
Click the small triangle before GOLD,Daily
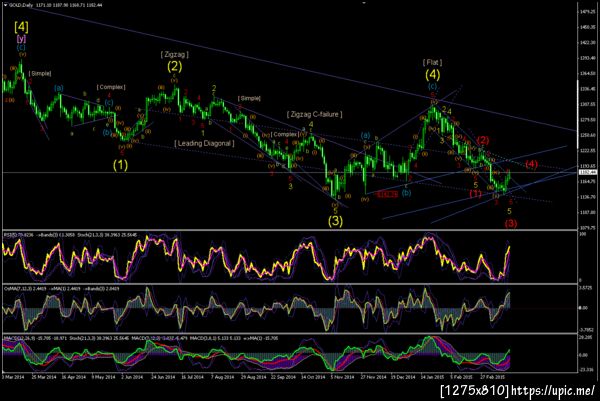(5, 5)
